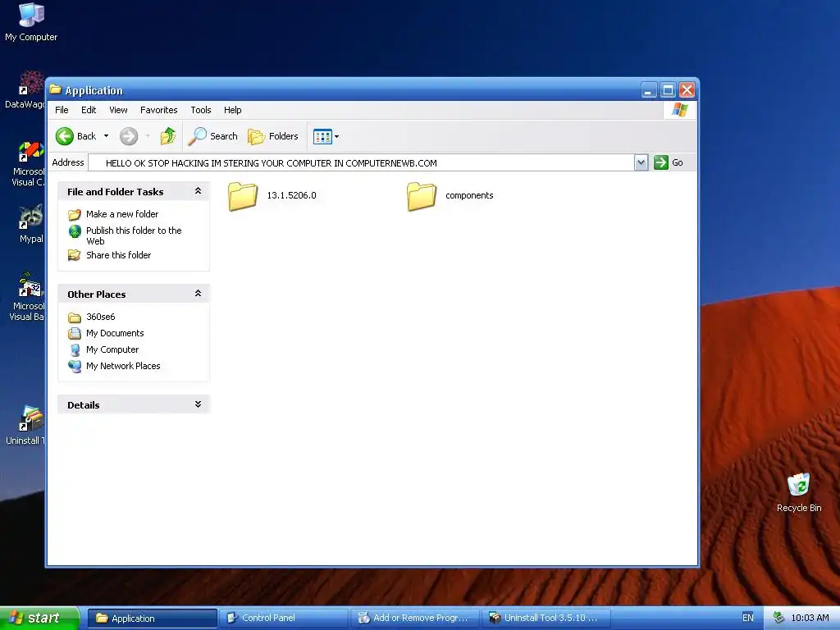This screenshot has height=630, width=840.
Task: Click the 10:03 AM taskbar clock
Action: point(810,618)
